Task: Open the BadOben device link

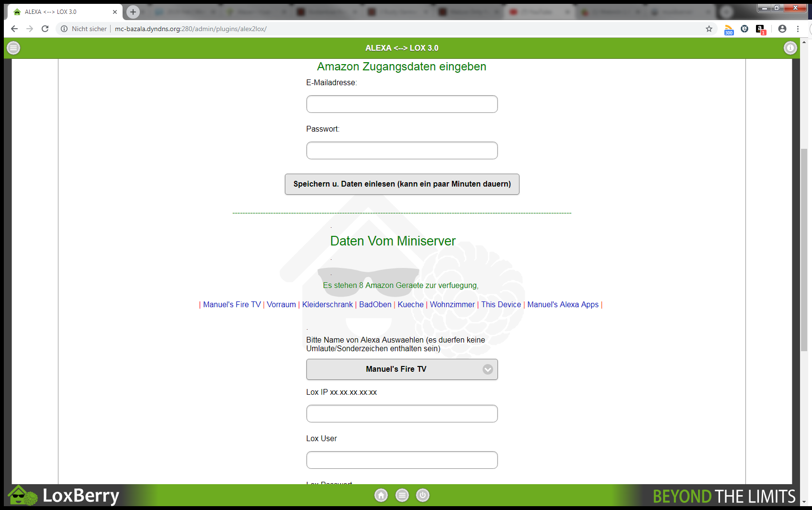Action: coord(375,304)
